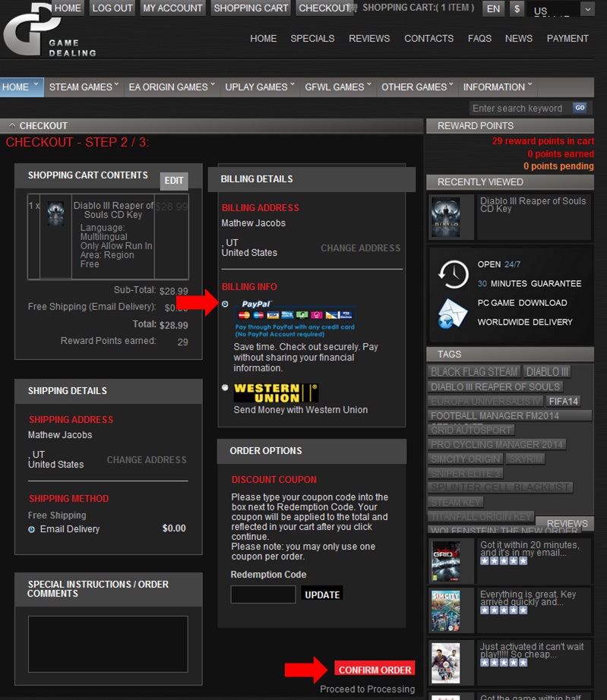Expand the GFWL Games menu
The width and height of the screenshot is (607, 700).
(338, 87)
